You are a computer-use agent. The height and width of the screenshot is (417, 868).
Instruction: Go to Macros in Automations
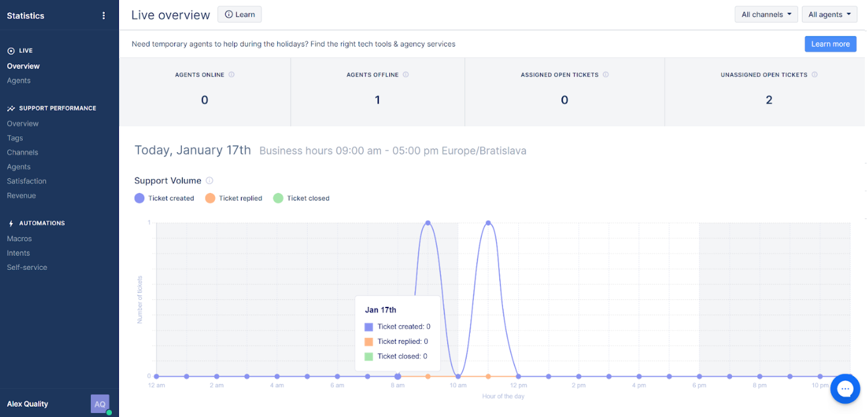pos(19,239)
